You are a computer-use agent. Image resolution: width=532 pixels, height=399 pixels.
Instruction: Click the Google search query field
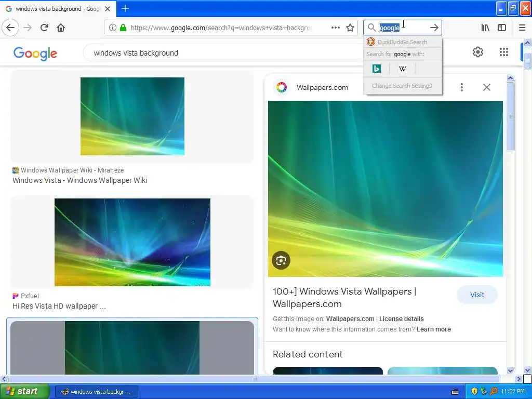click(224, 53)
